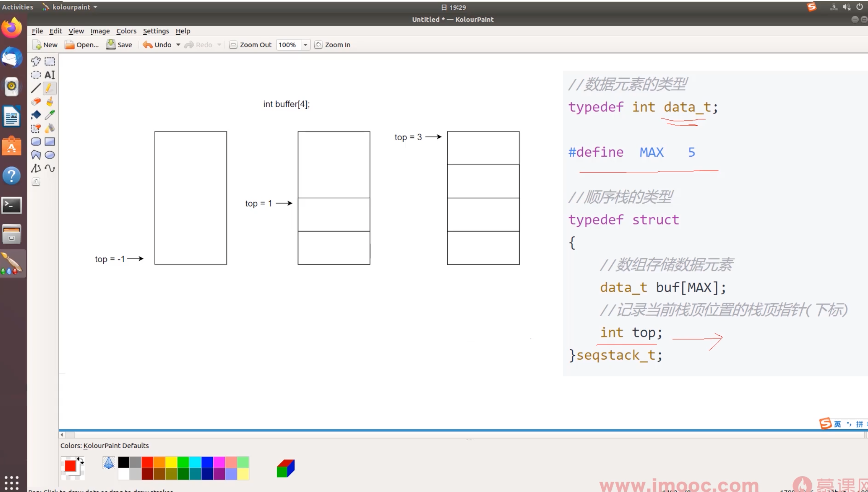Select the Eraser tool
This screenshot has height=492, width=868.
point(36,101)
